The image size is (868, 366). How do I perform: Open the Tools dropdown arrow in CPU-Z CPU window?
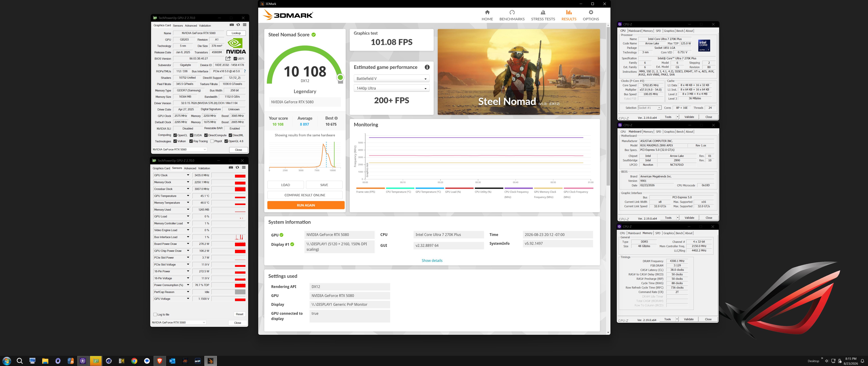[x=677, y=117]
